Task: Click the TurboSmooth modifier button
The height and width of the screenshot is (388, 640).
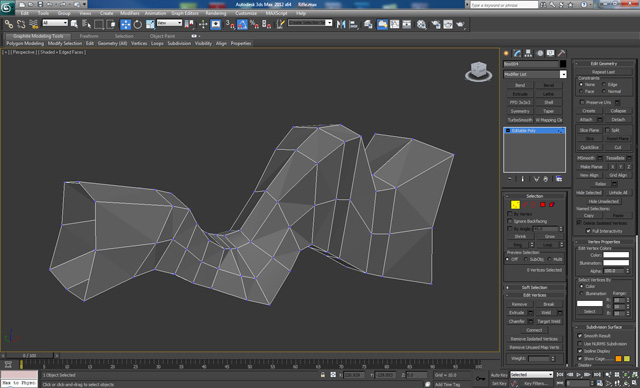Action: (520, 120)
